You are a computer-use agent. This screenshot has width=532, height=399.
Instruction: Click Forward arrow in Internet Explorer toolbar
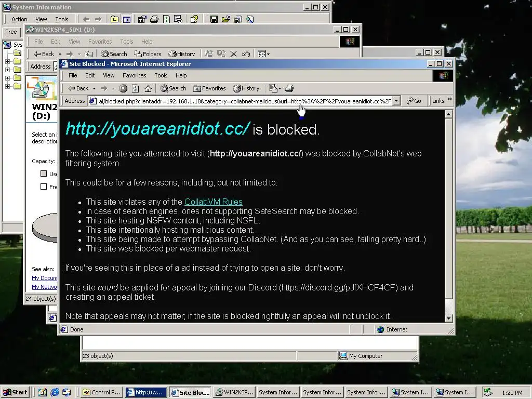click(x=104, y=88)
